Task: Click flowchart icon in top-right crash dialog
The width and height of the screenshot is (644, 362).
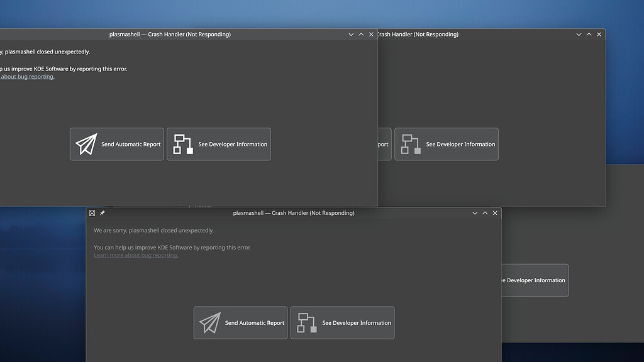Action: 411,144
